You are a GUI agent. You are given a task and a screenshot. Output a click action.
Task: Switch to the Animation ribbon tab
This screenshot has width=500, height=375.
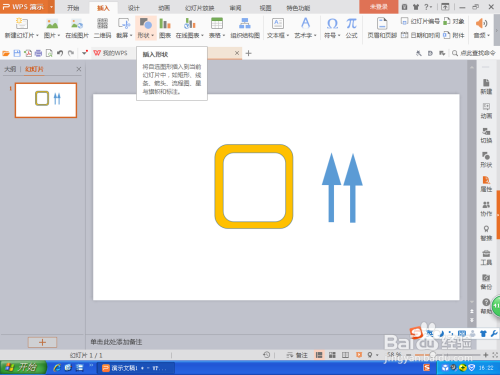[x=164, y=8]
